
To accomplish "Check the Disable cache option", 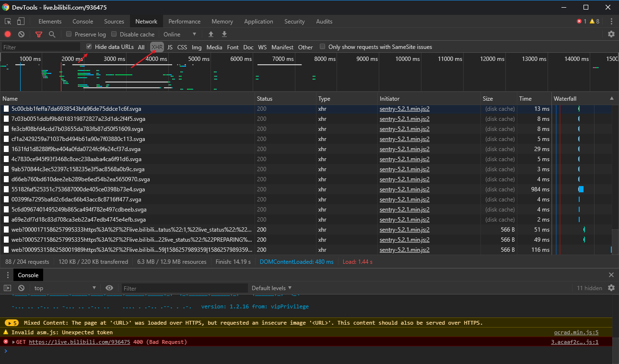I will click(114, 35).
